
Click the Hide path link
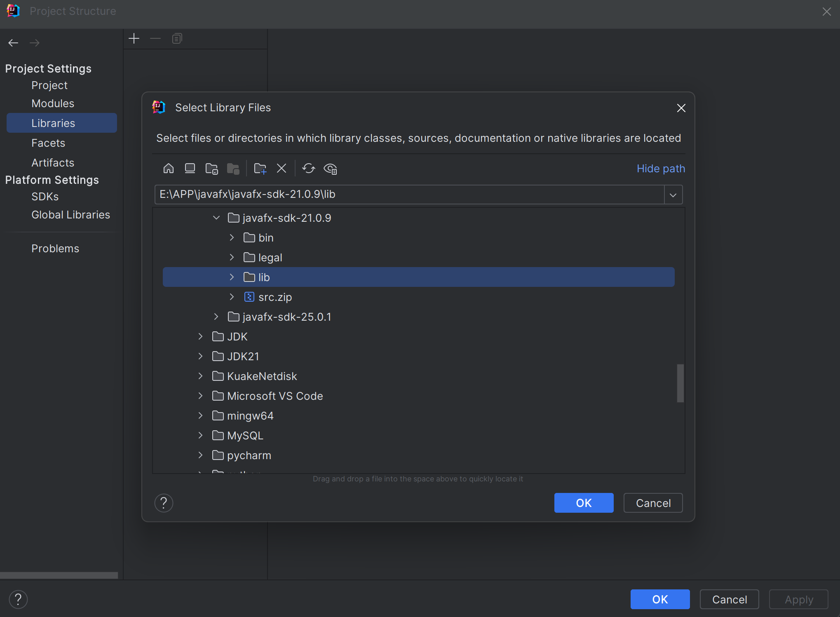(661, 169)
